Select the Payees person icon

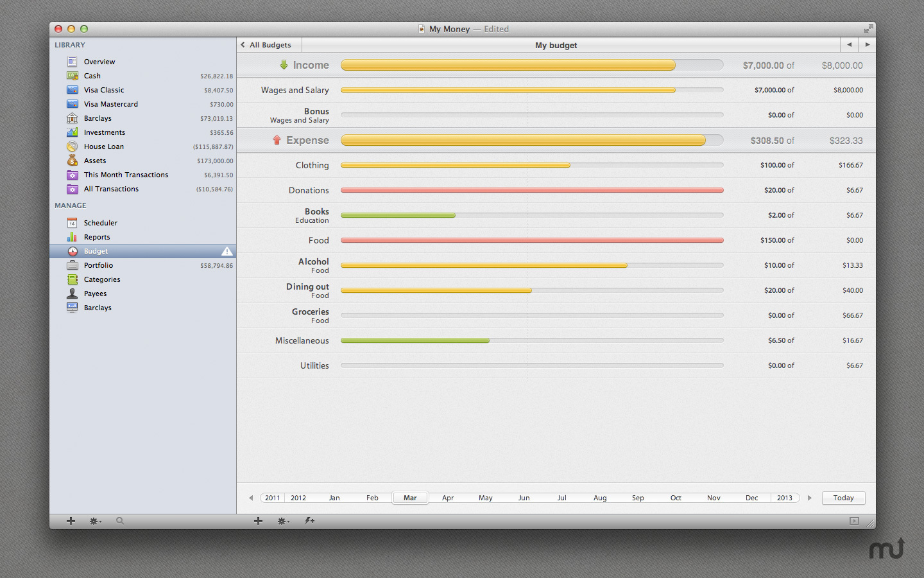[73, 293]
